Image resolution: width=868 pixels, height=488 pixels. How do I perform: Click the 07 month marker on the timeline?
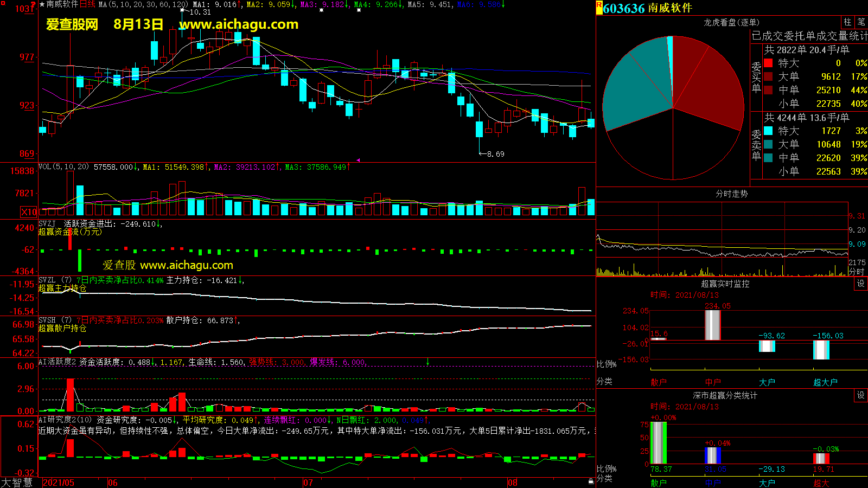click(x=308, y=483)
